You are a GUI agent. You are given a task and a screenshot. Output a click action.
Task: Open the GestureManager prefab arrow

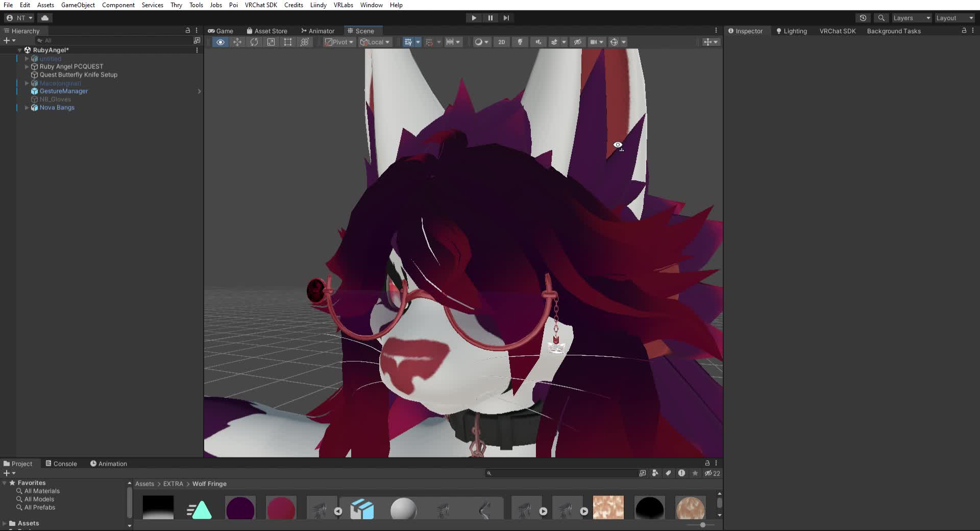(x=199, y=91)
